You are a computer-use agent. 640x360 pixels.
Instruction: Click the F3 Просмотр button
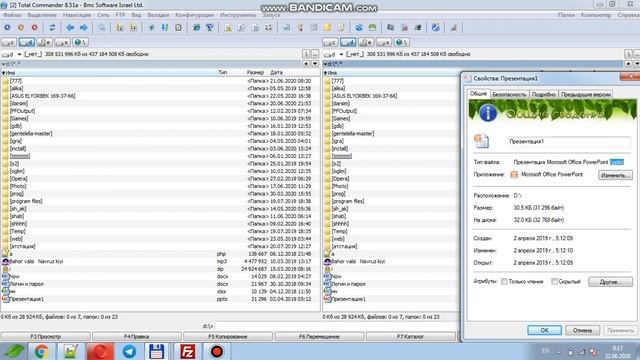coord(45,336)
